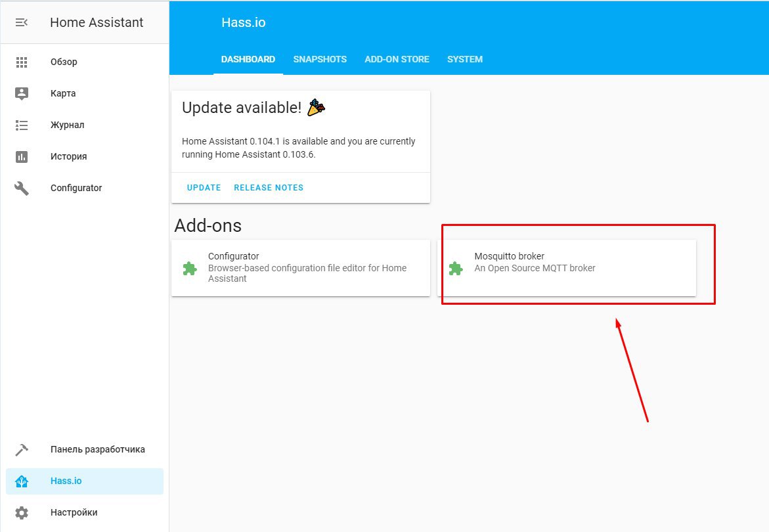
Task: Switch to the ADD-ON STORE tab
Action: (397, 59)
